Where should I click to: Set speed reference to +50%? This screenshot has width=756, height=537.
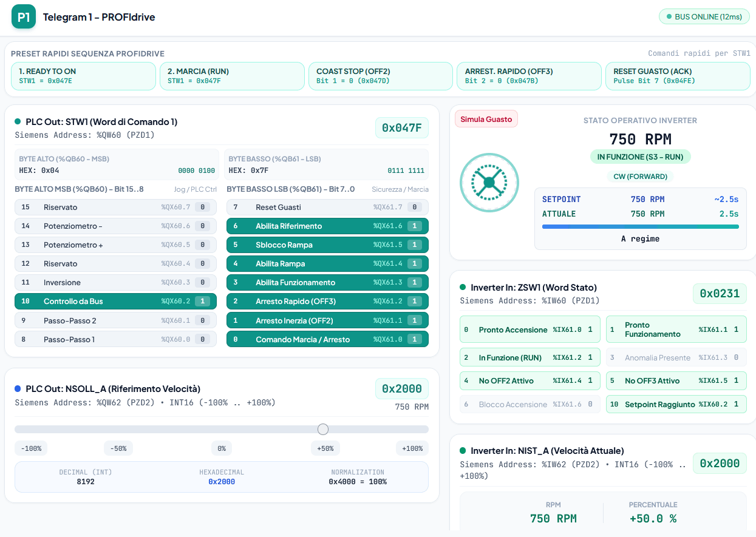[x=325, y=448]
